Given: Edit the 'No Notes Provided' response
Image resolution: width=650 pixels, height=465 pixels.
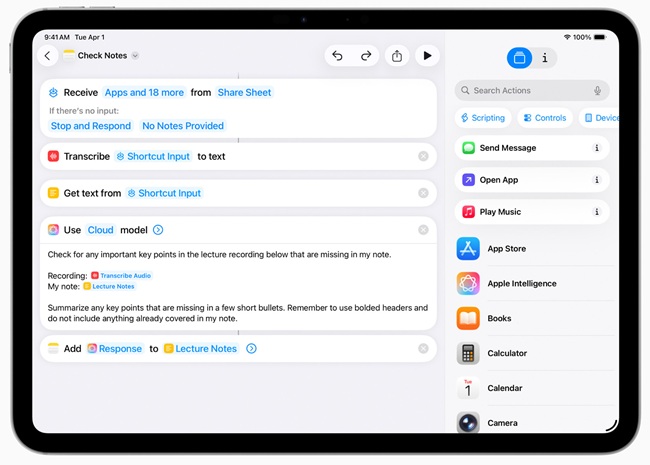Looking at the screenshot, I should (x=183, y=126).
